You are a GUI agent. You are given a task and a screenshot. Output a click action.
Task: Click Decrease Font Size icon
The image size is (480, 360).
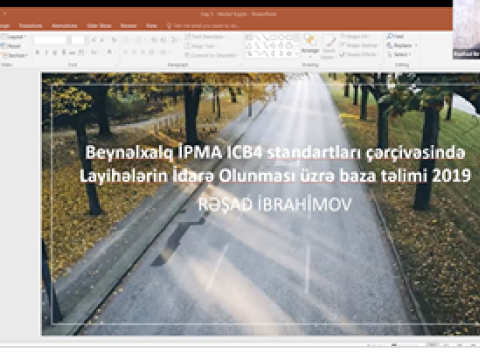click(x=103, y=40)
